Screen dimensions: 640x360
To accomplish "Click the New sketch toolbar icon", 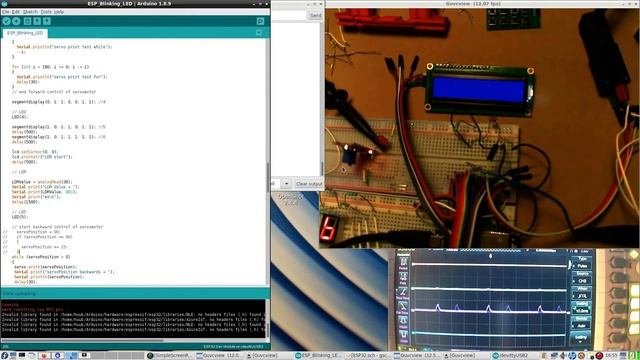I will 27,21.
